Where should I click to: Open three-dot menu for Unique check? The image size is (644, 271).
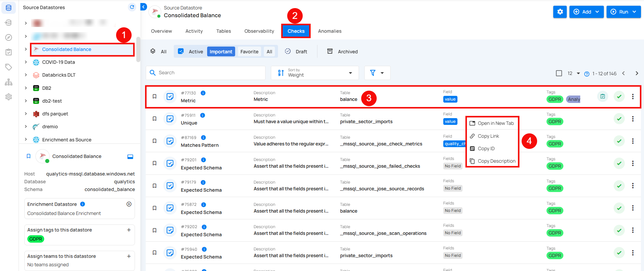click(x=633, y=119)
